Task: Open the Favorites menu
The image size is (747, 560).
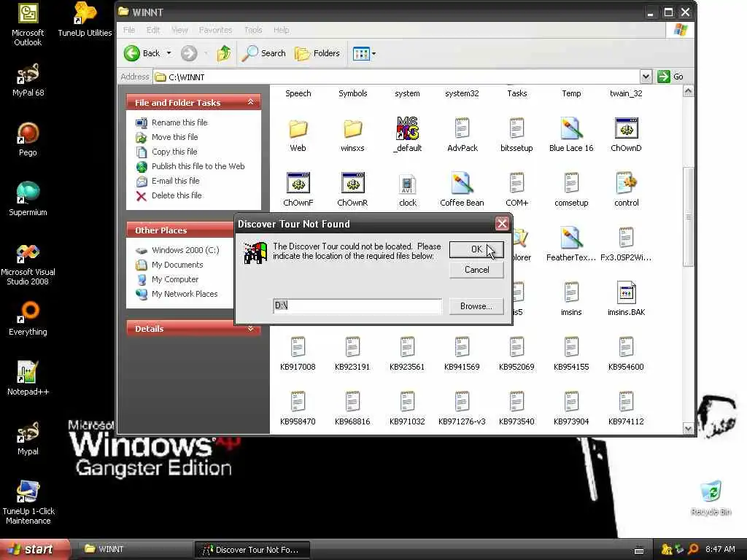Action: tap(215, 30)
